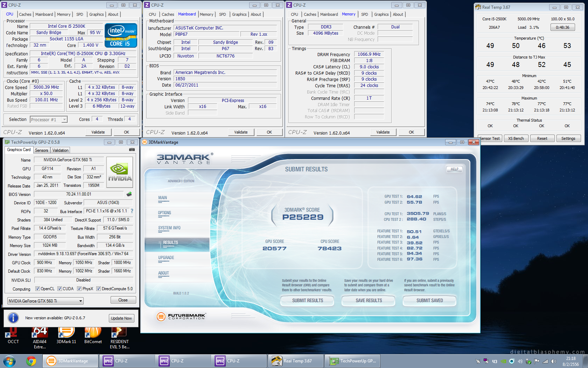Click the blue eye icon in the tray
588x368 pixels.
coord(512,361)
